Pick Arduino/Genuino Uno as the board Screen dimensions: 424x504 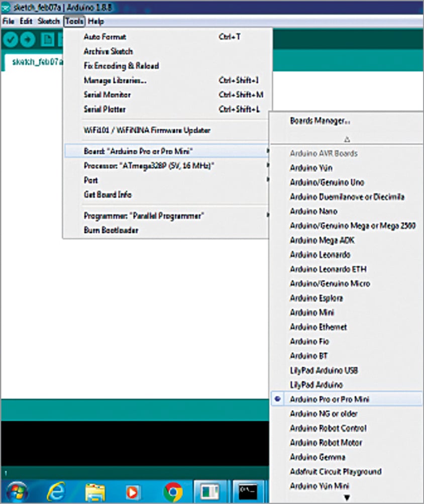(x=327, y=182)
